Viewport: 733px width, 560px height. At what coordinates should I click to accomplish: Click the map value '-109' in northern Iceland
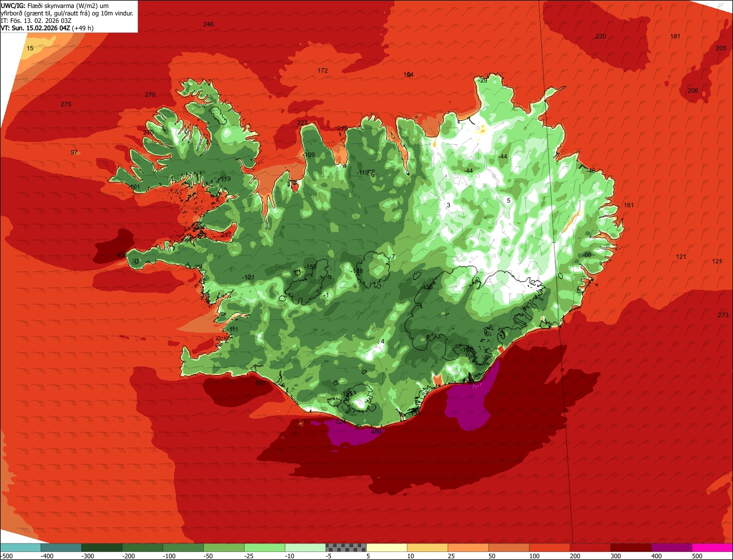tap(309, 155)
